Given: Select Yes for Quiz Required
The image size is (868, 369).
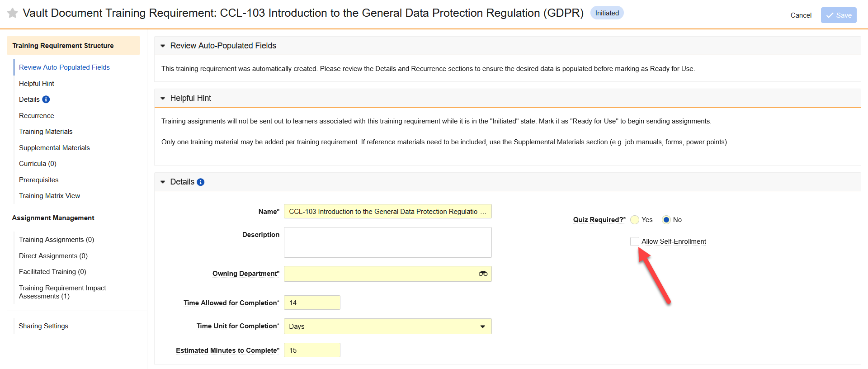Looking at the screenshot, I should tap(635, 220).
